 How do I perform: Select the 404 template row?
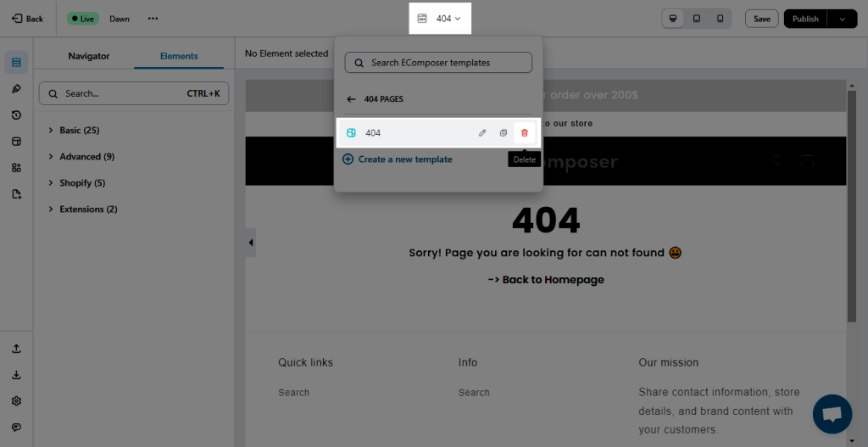click(x=437, y=133)
